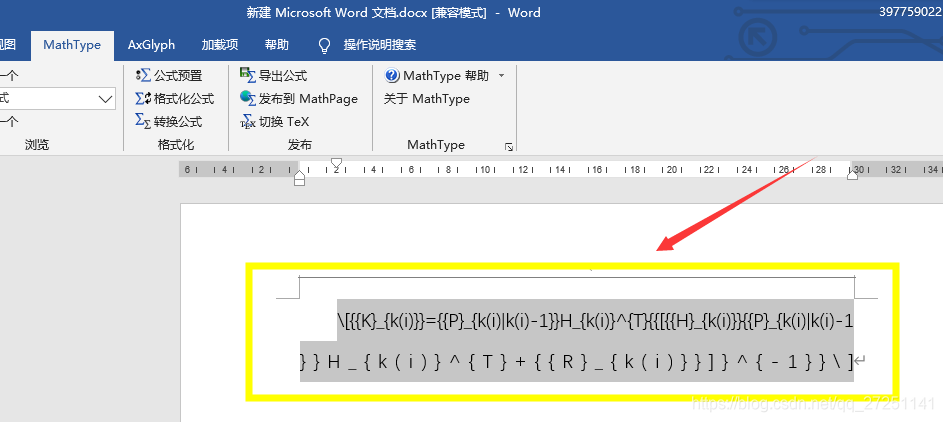The width and height of the screenshot is (943, 422).
Task: Switch to the AxGlyph tab
Action: [151, 45]
